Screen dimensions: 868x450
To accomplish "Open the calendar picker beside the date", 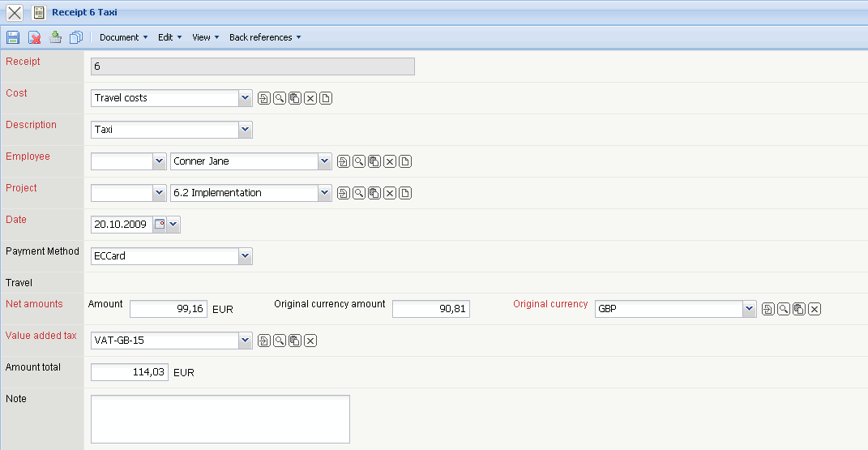I will point(160,225).
